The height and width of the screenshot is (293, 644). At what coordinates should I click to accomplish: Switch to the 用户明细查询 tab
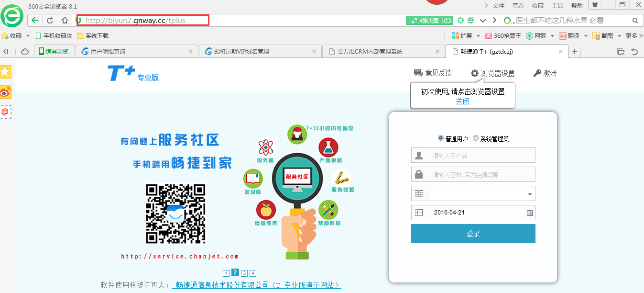click(x=137, y=51)
